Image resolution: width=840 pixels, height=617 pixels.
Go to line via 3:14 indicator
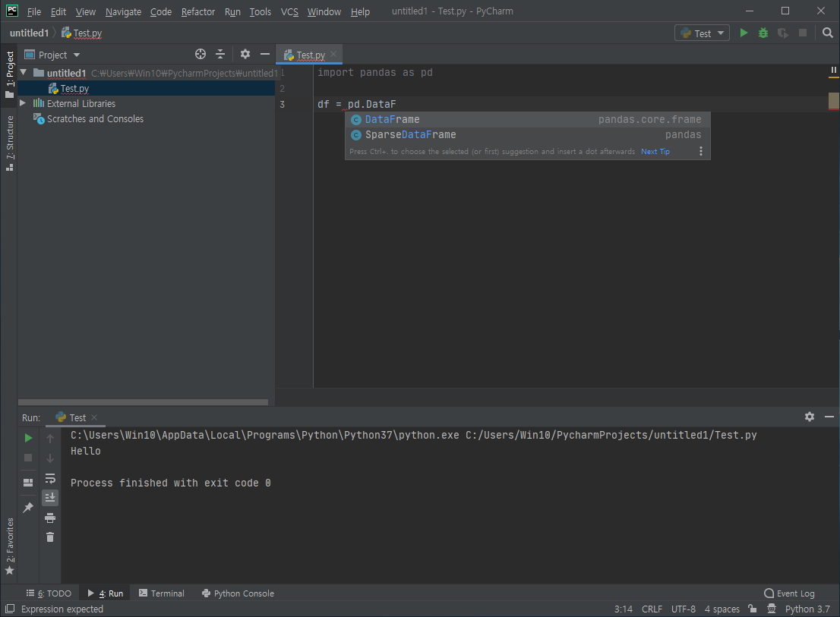click(623, 609)
